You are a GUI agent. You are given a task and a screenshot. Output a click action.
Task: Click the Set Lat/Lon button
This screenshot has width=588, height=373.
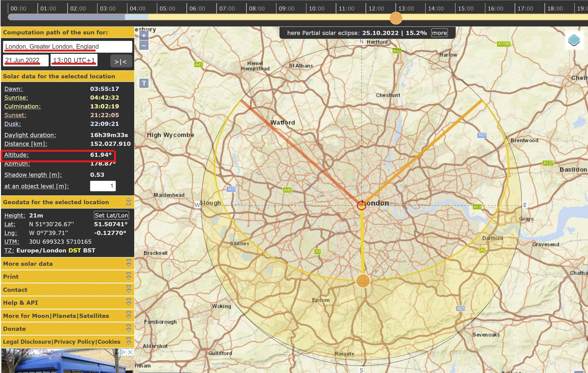click(x=111, y=215)
